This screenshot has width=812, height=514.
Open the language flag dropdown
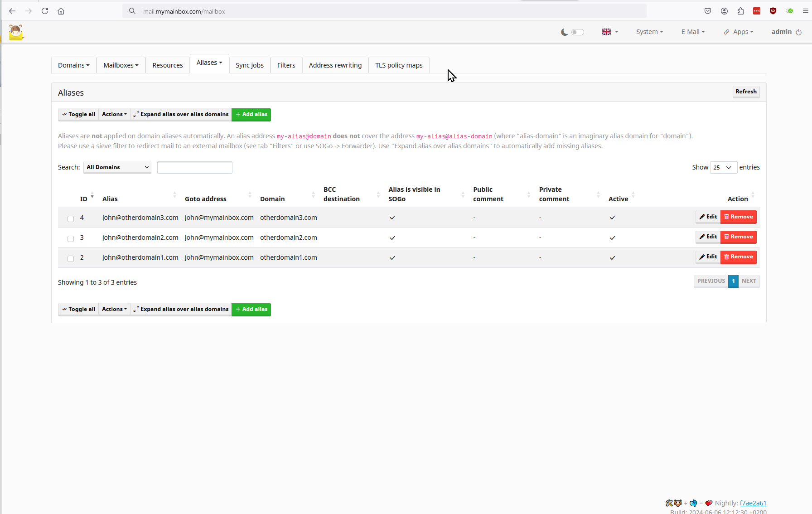click(x=610, y=32)
